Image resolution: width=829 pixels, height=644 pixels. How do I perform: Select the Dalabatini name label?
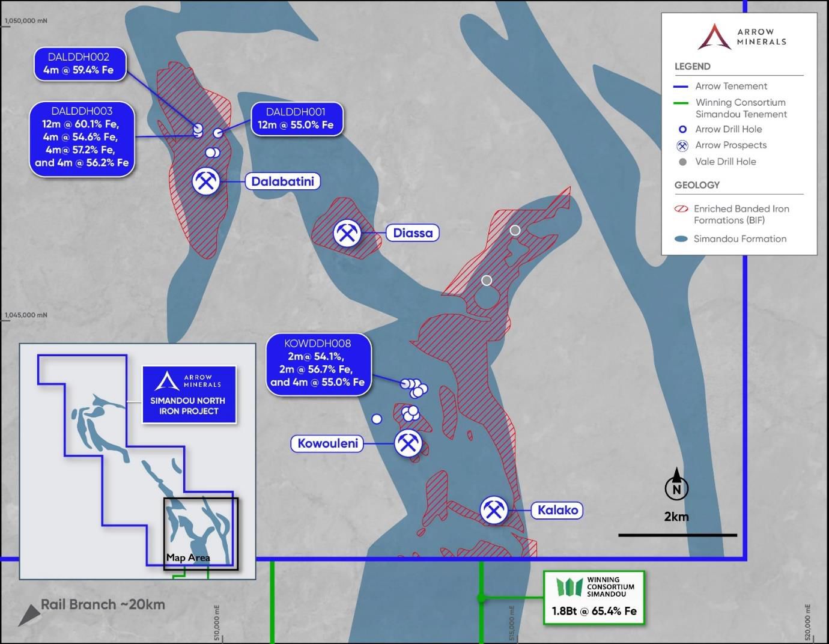click(282, 181)
